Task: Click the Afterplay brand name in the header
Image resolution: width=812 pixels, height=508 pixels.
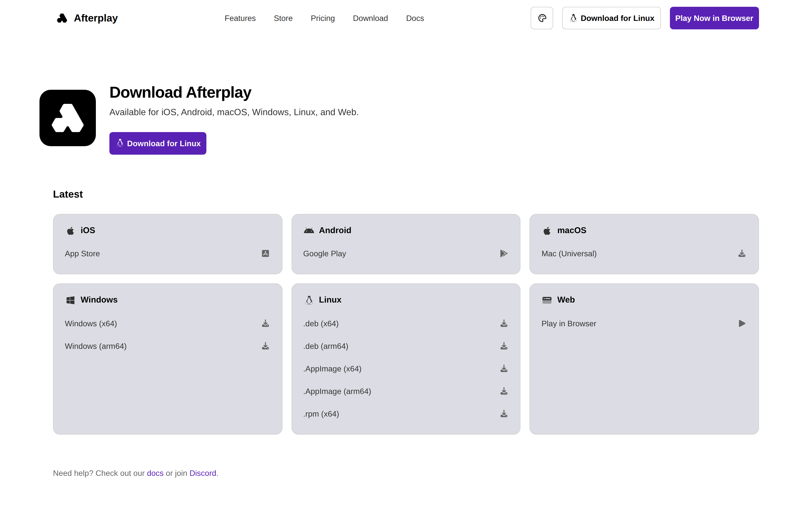Action: click(x=96, y=18)
